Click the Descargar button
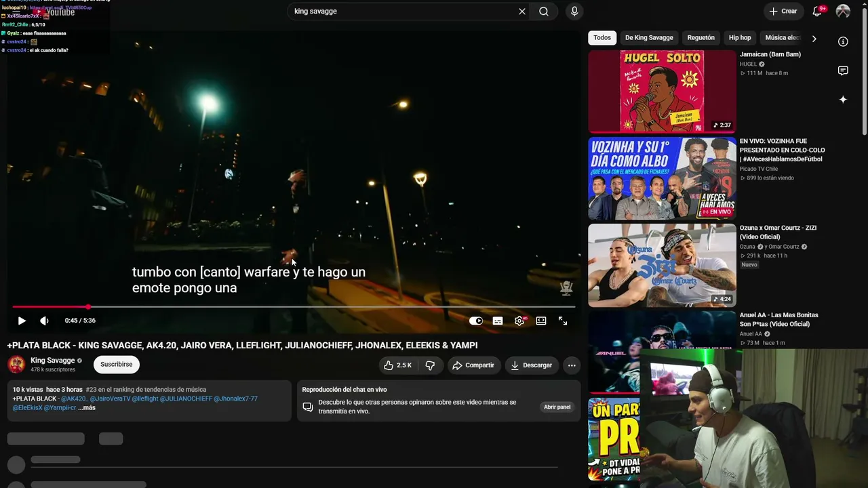The height and width of the screenshot is (488, 868). tap(532, 365)
